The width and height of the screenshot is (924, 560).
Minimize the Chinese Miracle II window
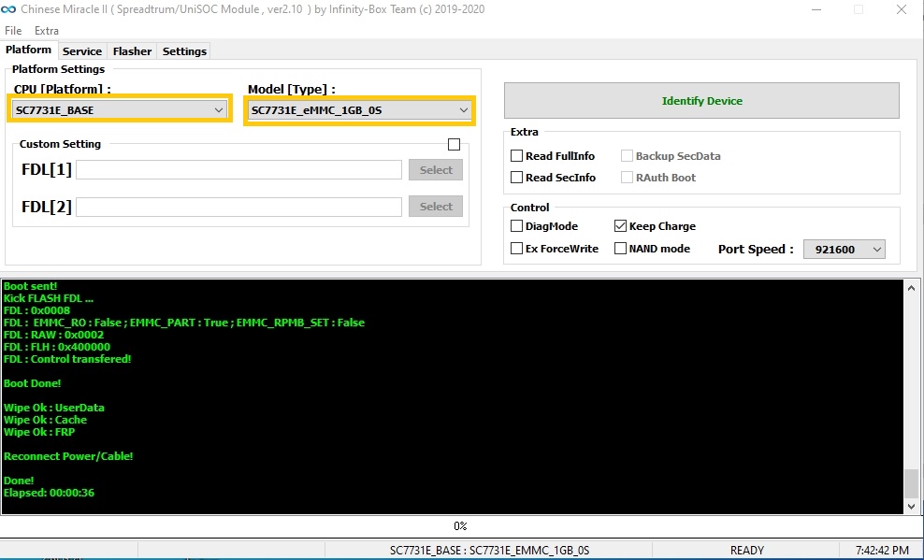pos(816,9)
